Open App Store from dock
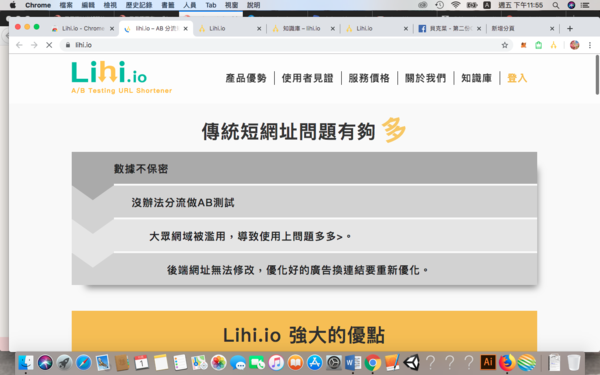Screen dimensions: 600x375 click(315, 362)
